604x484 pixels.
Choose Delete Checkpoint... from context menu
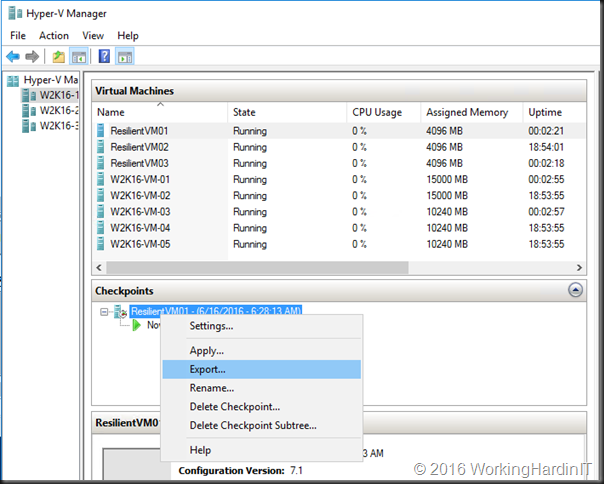(x=262, y=407)
